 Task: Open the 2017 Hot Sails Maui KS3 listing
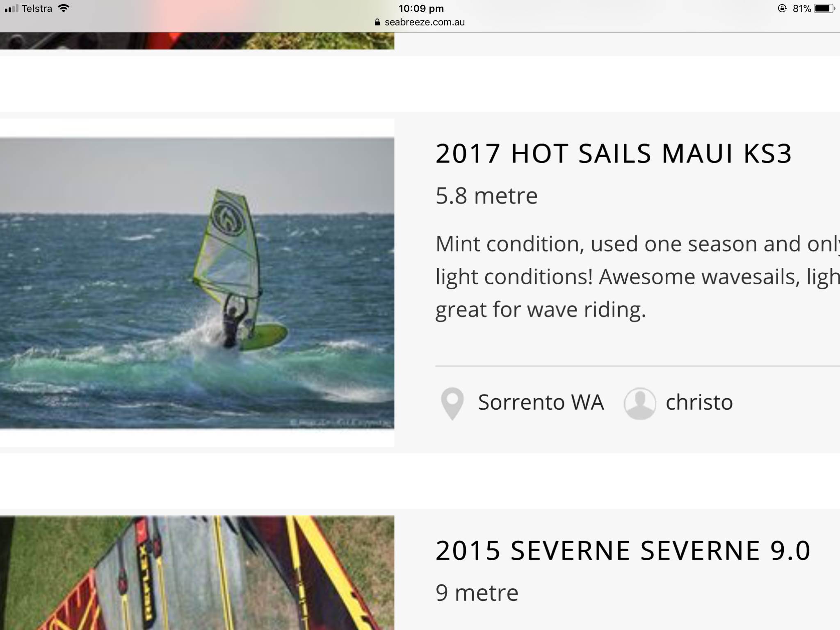[x=613, y=154]
